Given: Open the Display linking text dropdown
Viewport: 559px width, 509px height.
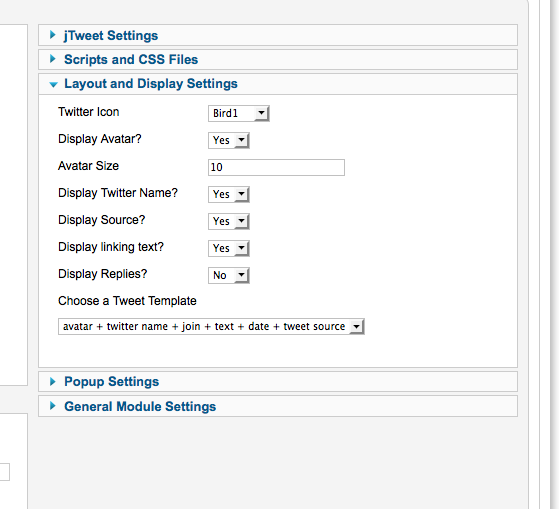Looking at the screenshot, I should pyautogui.click(x=229, y=248).
